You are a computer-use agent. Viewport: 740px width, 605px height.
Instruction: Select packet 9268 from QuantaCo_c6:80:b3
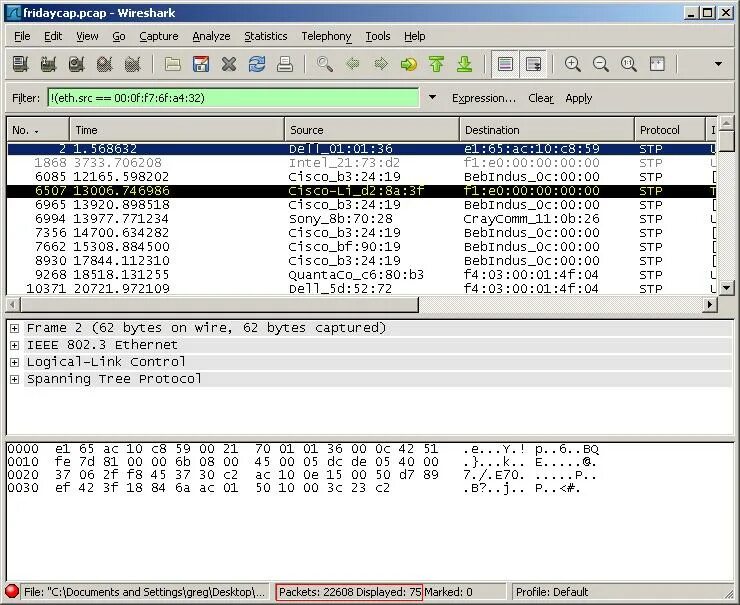pyautogui.click(x=361, y=275)
